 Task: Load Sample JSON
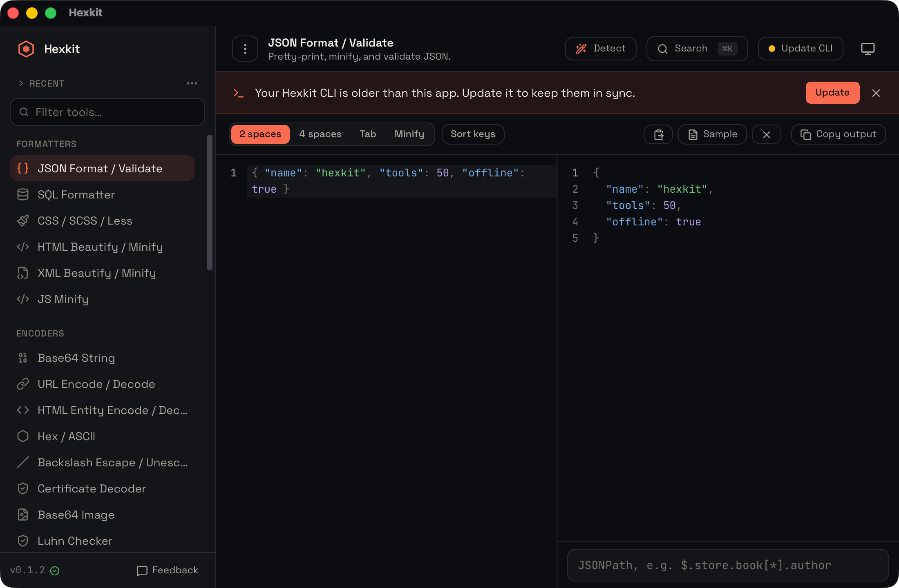(x=713, y=134)
